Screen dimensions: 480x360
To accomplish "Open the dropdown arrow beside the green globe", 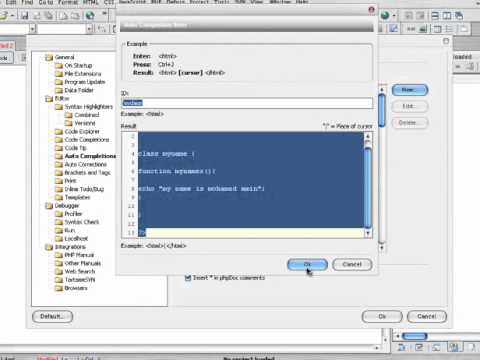I will pos(394,15).
